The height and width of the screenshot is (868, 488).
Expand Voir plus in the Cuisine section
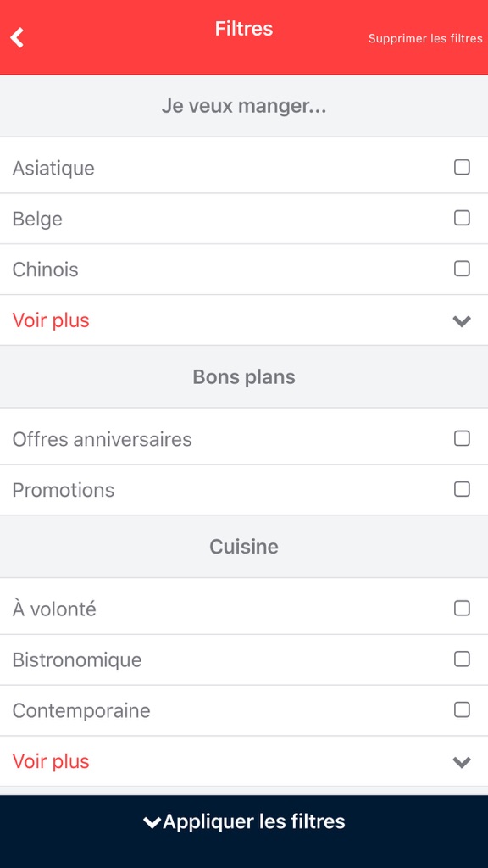click(x=51, y=761)
